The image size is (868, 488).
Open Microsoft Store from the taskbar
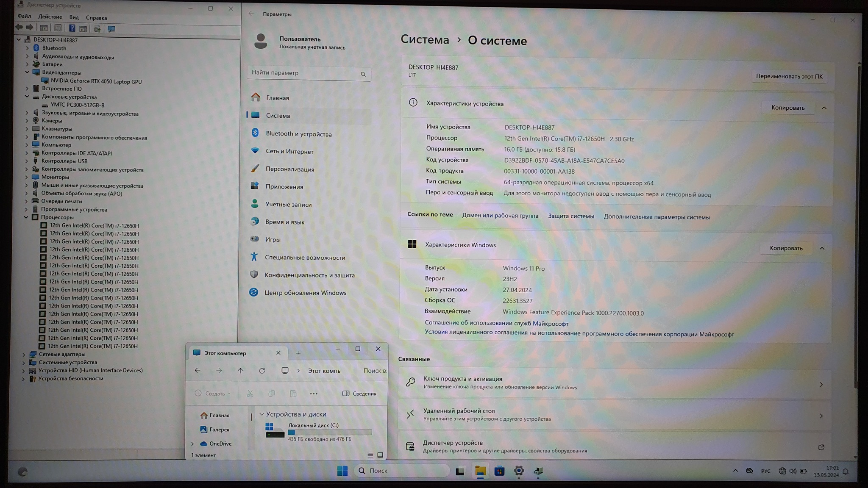499,471
